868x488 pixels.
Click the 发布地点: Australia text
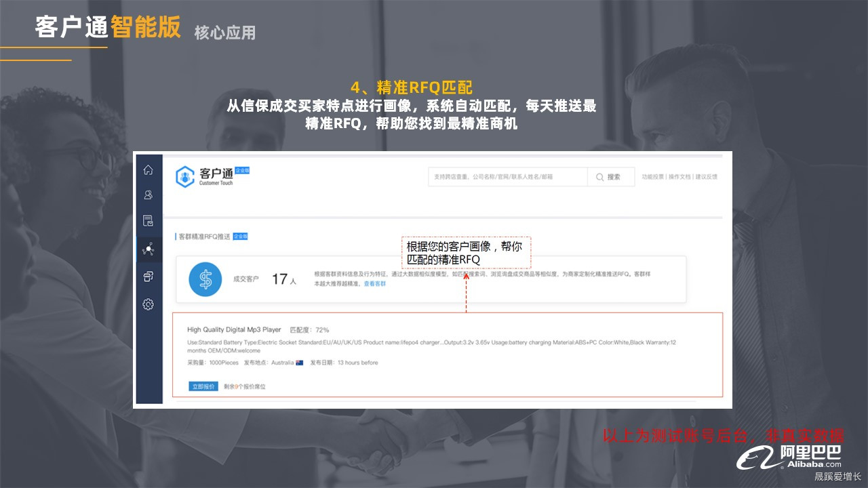tap(269, 363)
